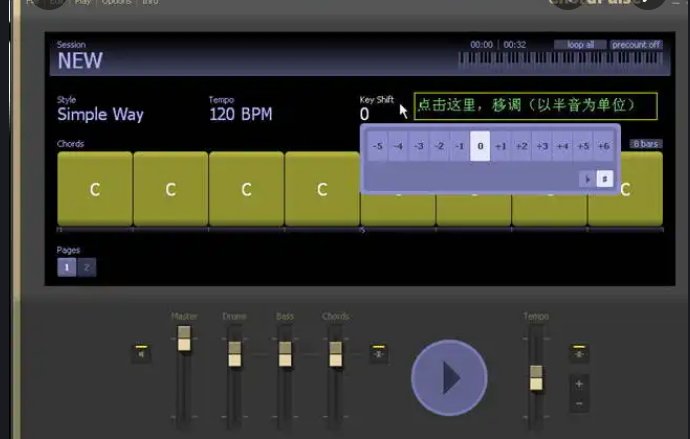
Task: Open the Style selector showing Simple Way
Action: (100, 114)
